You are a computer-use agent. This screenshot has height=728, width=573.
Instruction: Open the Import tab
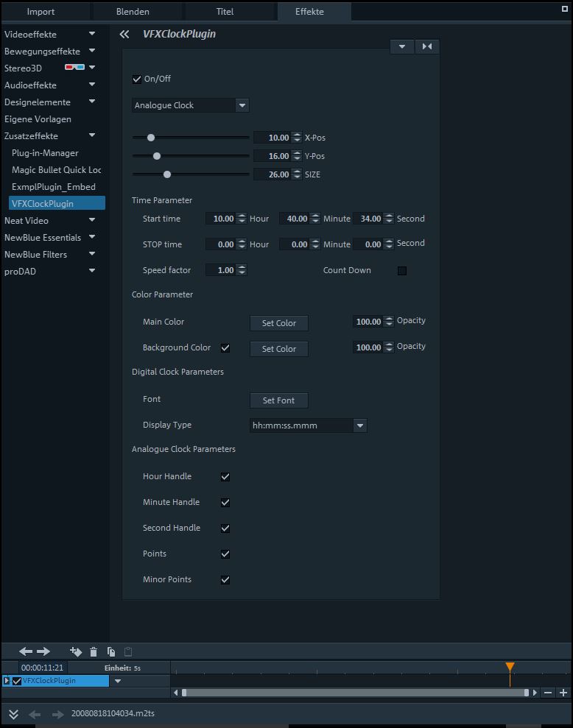41,12
